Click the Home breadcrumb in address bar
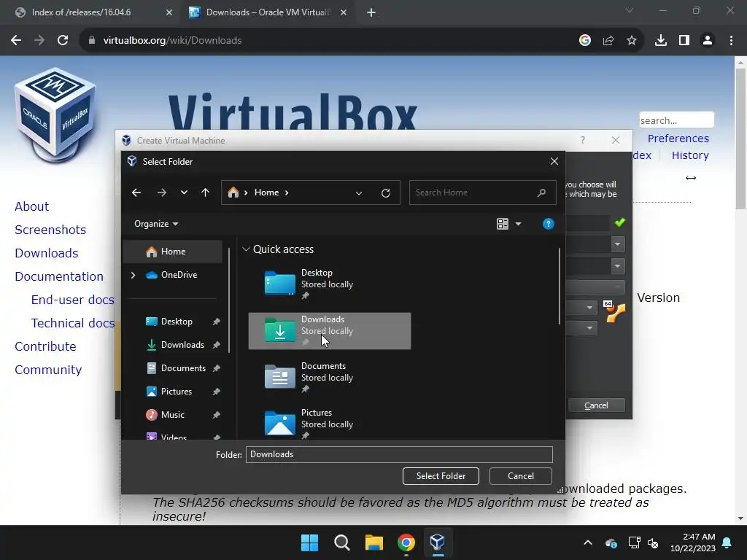Image resolution: width=747 pixels, height=560 pixels. point(266,192)
